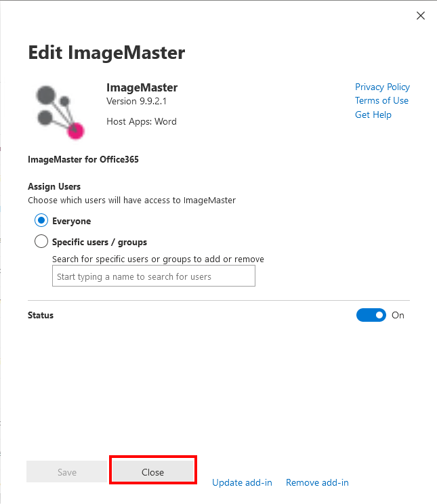Click the ImageMaster add-in logo icon

click(60, 112)
